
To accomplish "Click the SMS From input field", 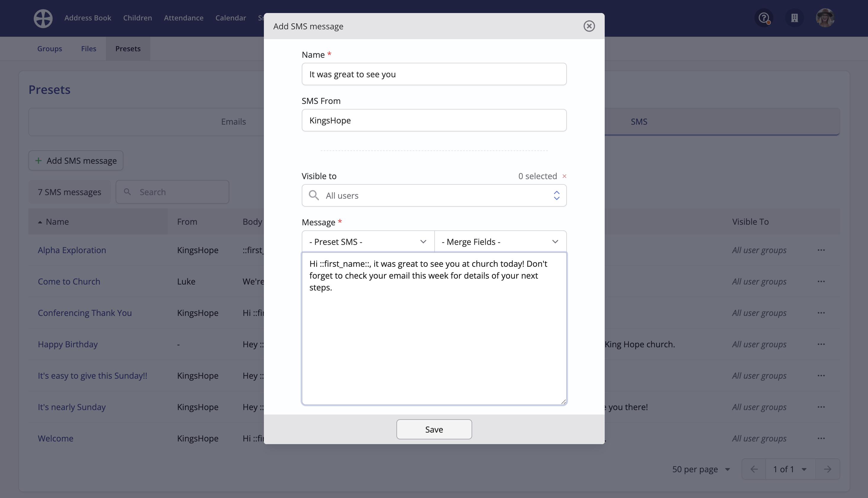I will [434, 121].
